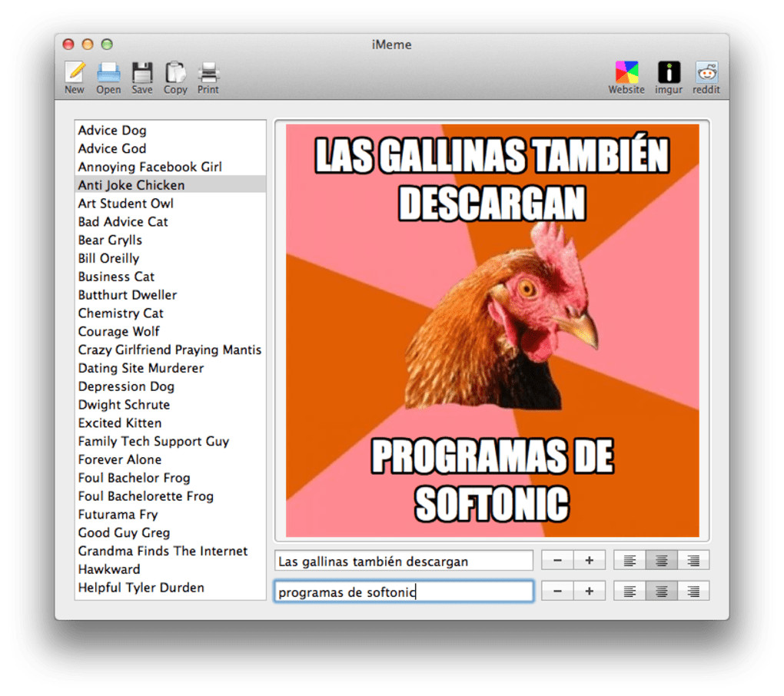Viewport: 784px width, 696px height.
Task: Select Depression Dog template
Action: (170, 386)
